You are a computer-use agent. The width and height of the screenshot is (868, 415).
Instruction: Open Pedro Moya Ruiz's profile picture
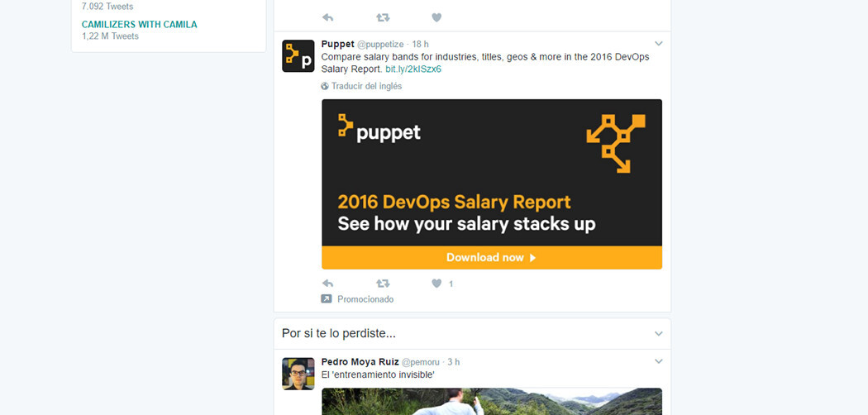coord(298,374)
